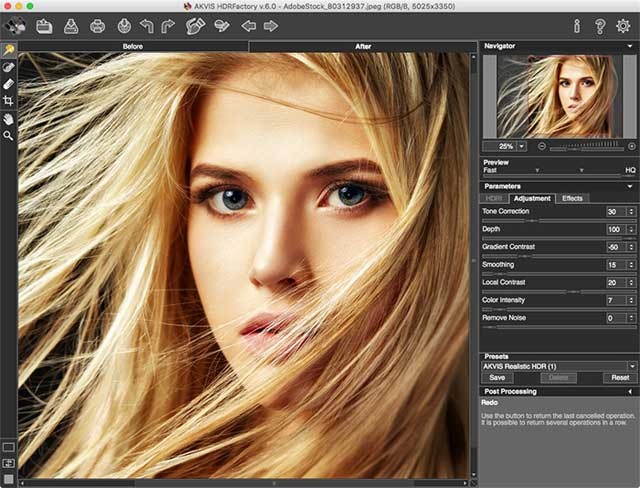Click the Undo arrow icon

146,26
